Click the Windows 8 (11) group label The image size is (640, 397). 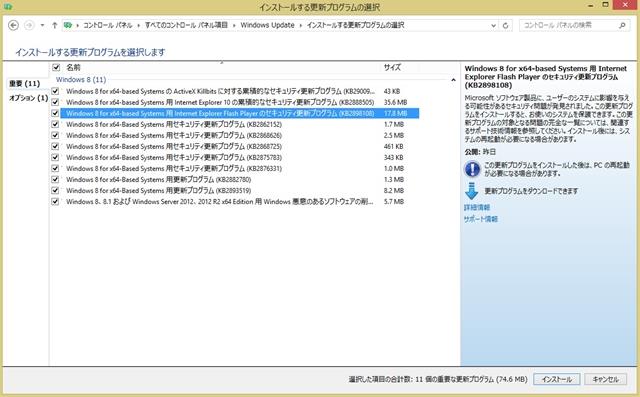click(x=81, y=80)
